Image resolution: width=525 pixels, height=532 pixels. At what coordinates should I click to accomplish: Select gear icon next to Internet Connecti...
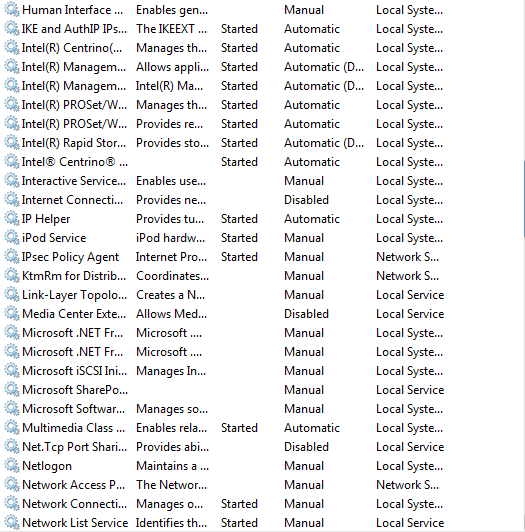click(x=12, y=199)
